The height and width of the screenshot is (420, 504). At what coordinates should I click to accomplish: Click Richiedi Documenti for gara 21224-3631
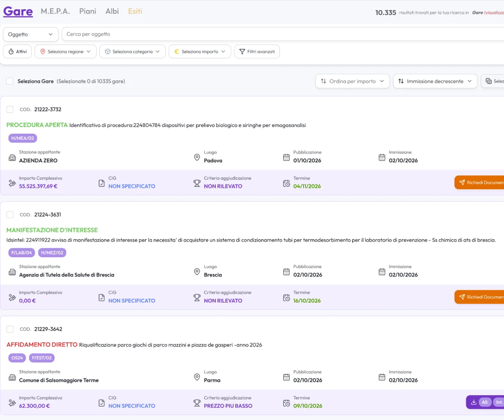(x=479, y=297)
